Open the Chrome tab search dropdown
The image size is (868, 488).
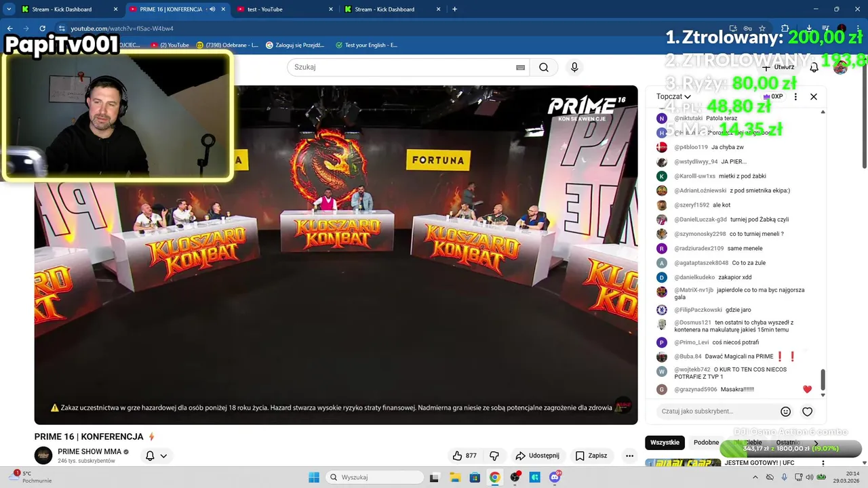click(x=9, y=9)
